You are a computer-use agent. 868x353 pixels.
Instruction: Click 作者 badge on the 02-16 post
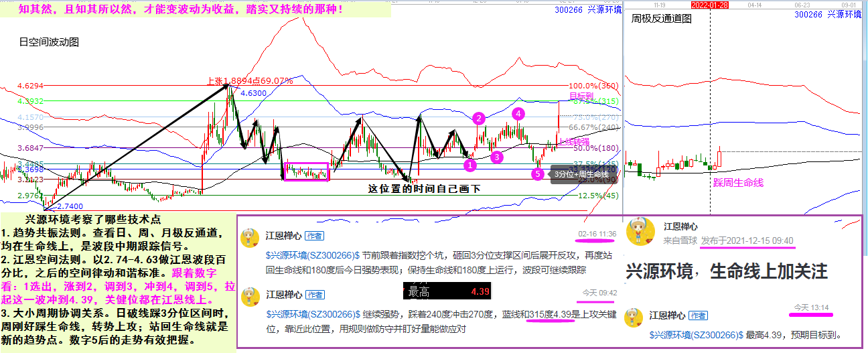314,236
